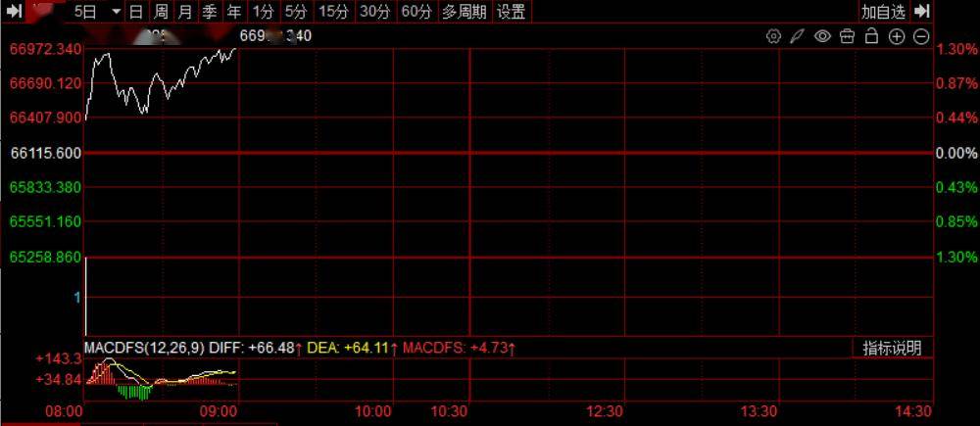Click the 66115.600 baseline price label
Viewport: 980px width, 426px height.
(46, 153)
